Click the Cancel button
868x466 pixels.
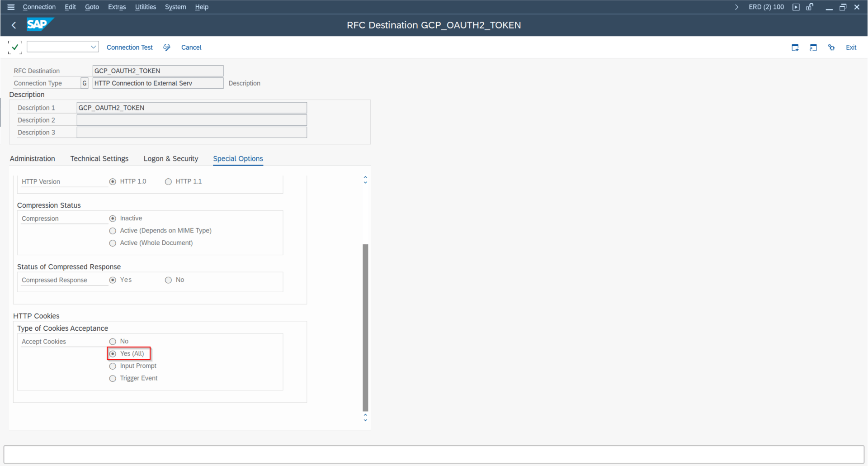point(191,48)
